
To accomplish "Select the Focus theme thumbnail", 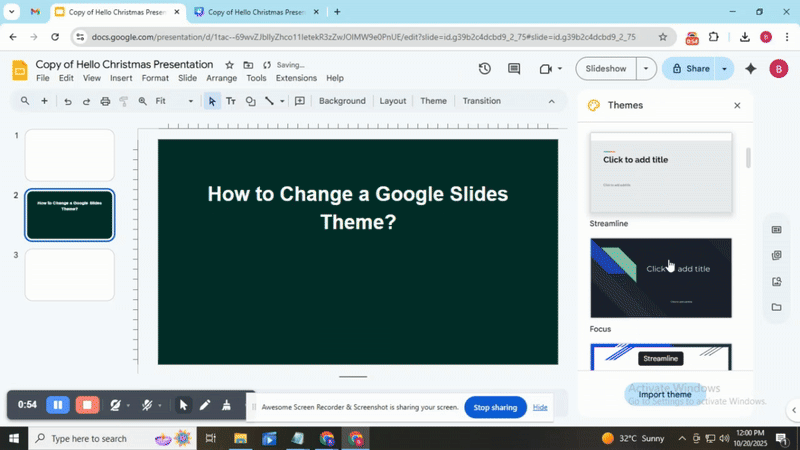I will pos(661,277).
